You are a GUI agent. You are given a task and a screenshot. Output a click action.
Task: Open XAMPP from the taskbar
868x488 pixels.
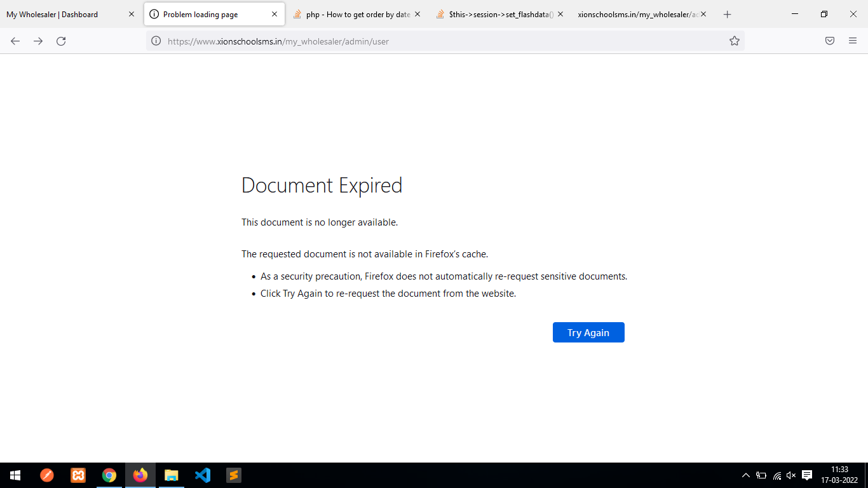pos(78,475)
